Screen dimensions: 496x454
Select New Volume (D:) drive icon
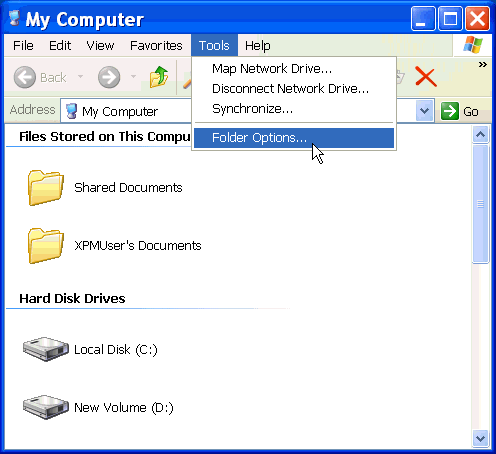46,407
